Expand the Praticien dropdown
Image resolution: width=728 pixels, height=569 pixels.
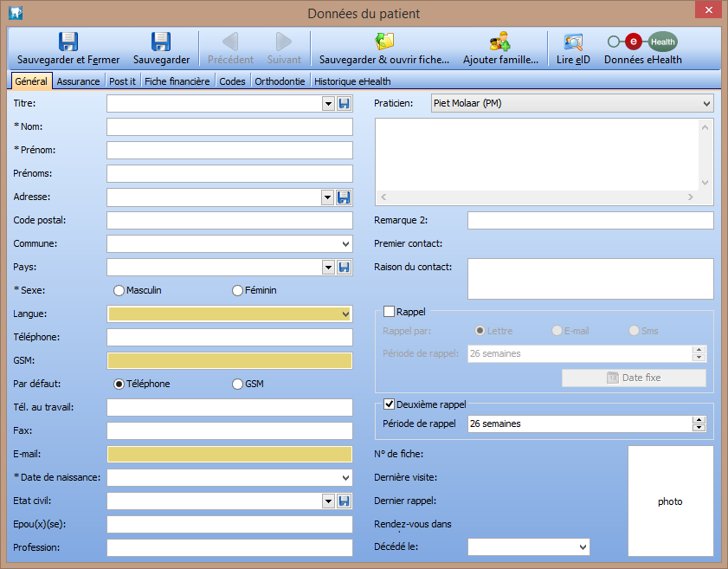(x=706, y=104)
